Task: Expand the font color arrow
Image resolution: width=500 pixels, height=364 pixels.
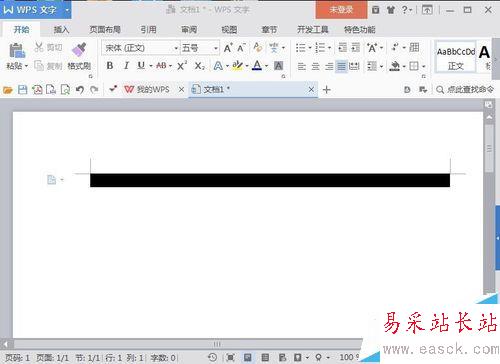Action: click(x=267, y=66)
